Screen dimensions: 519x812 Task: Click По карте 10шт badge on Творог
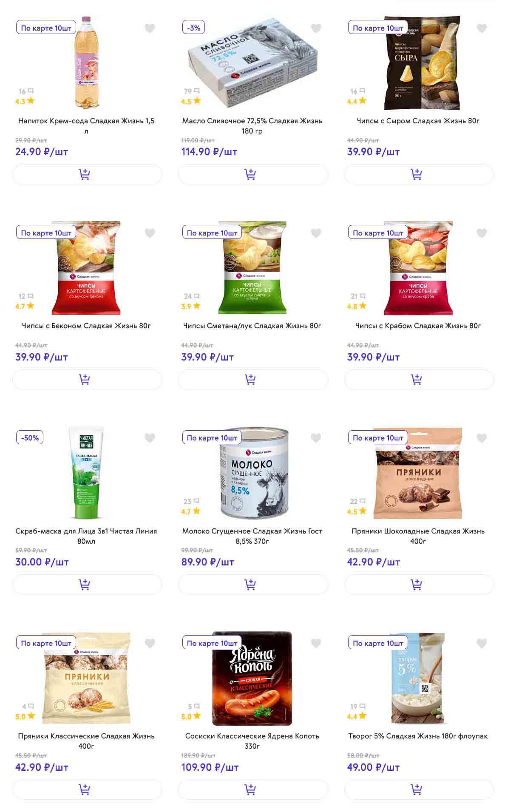(378, 643)
